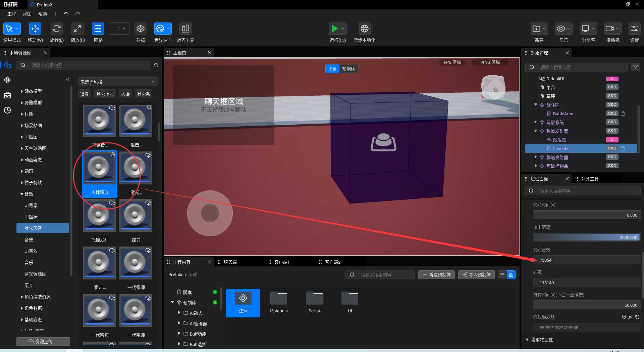This screenshot has height=352, width=644.
Task: Toggle the 网格 grid tool
Action: (x=98, y=29)
